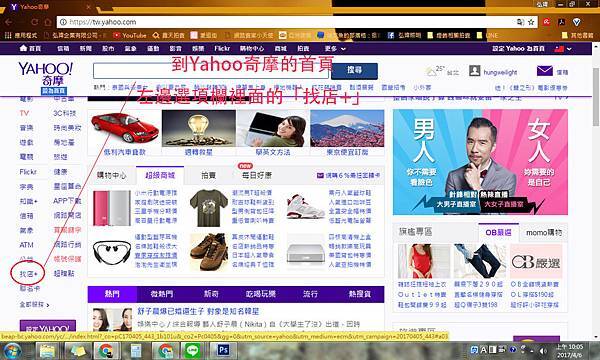Click the olive T-shirt product image
600x360 pixels.
(209, 208)
